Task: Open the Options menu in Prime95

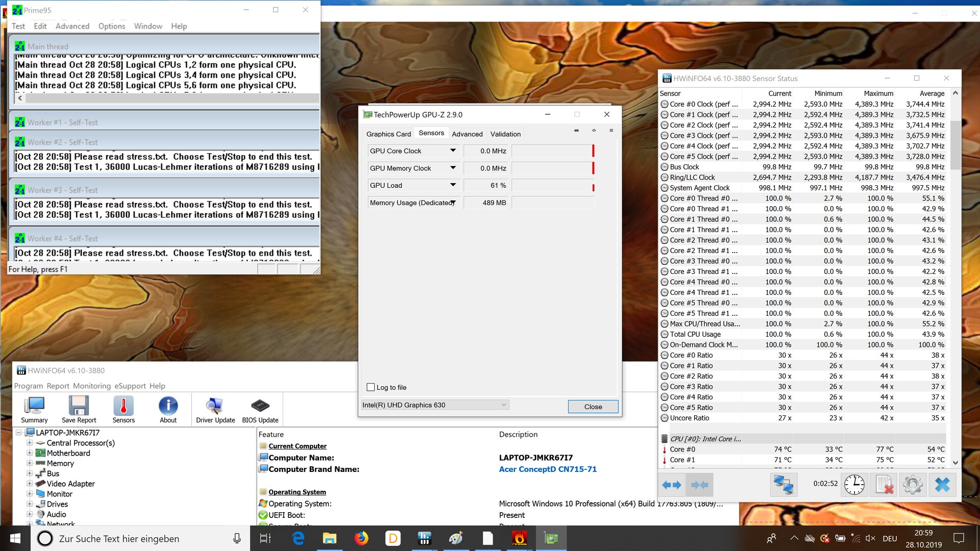Action: coord(112,26)
